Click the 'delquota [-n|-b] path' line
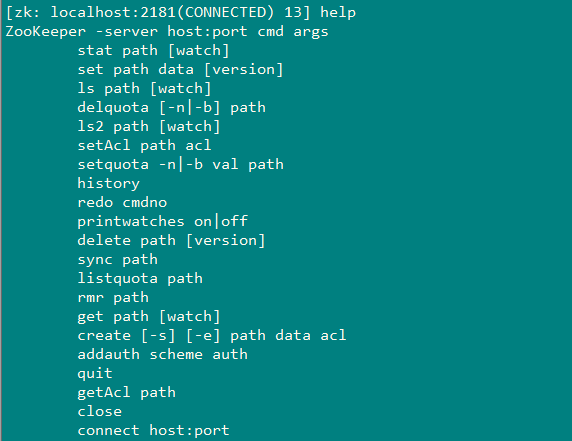This screenshot has height=441, width=572. pyautogui.click(x=171, y=107)
